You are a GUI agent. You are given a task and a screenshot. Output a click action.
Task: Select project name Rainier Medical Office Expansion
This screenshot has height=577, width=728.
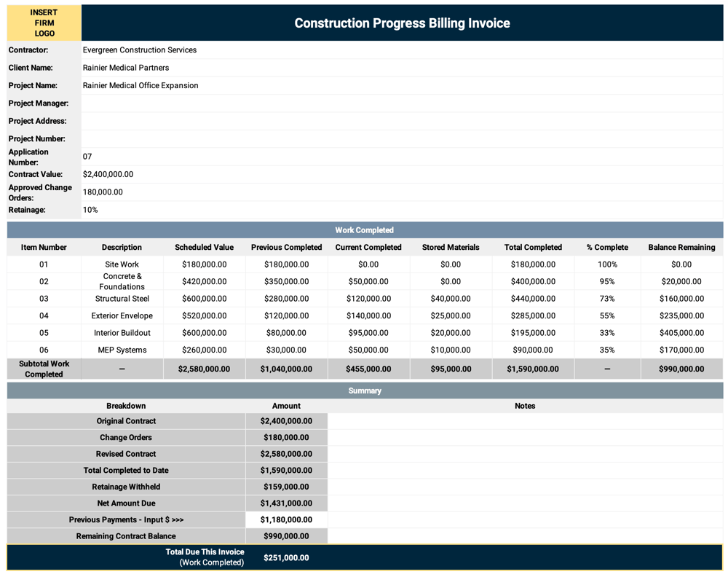141,85
